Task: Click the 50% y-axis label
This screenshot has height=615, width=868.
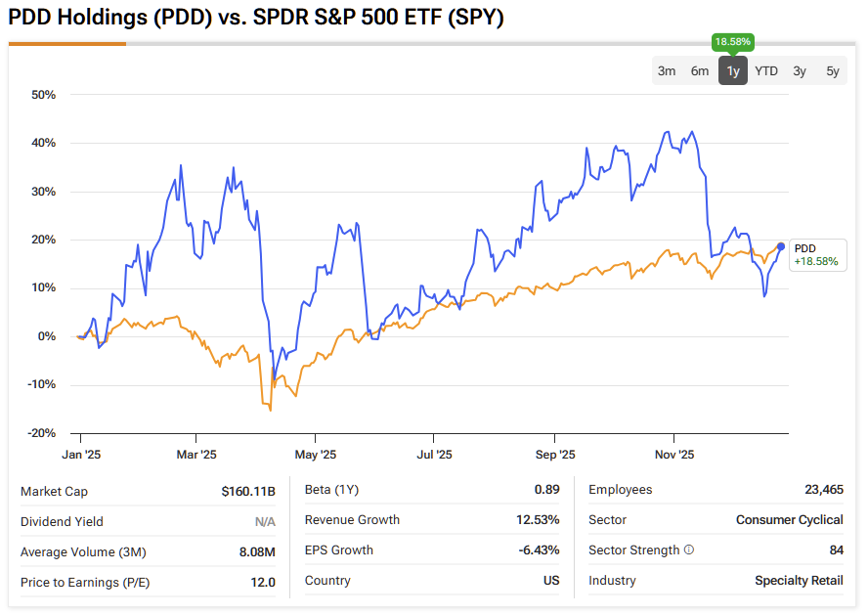Action: click(x=43, y=95)
